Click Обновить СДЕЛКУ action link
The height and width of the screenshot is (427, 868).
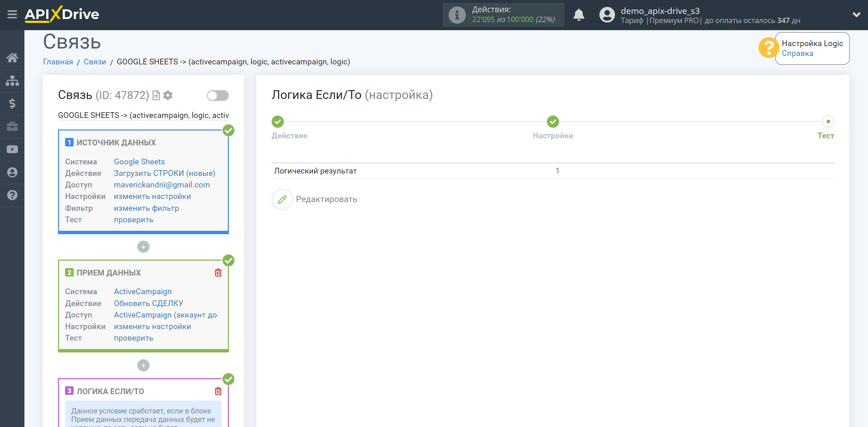pos(149,303)
